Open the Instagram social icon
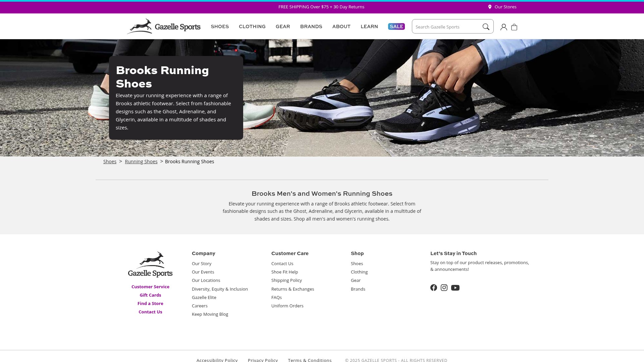Image resolution: width=644 pixels, height=362 pixels. click(444, 288)
